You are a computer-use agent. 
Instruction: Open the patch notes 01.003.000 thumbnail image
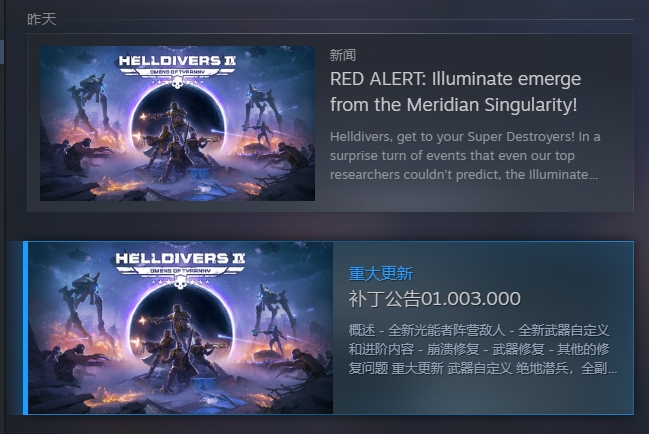click(x=180, y=328)
